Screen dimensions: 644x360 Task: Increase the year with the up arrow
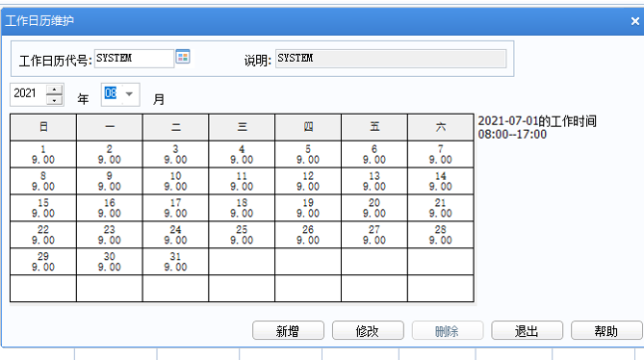(54, 90)
